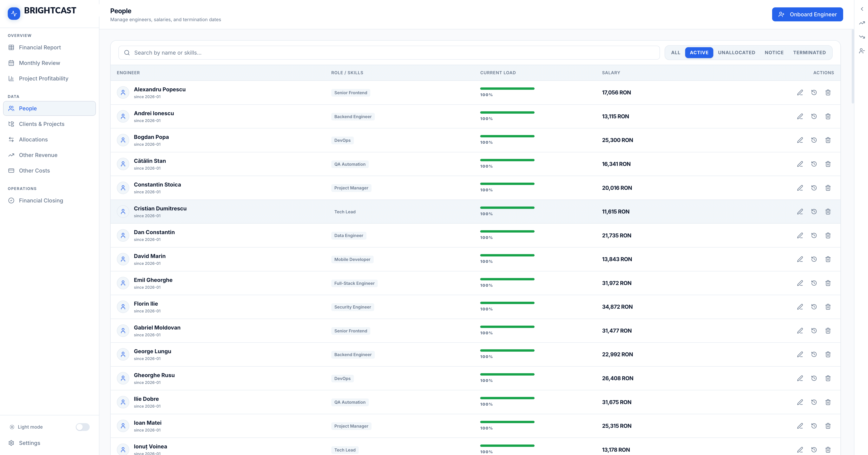868x455 pixels.
Task: Collapse right panel with chevron
Action: click(862, 9)
